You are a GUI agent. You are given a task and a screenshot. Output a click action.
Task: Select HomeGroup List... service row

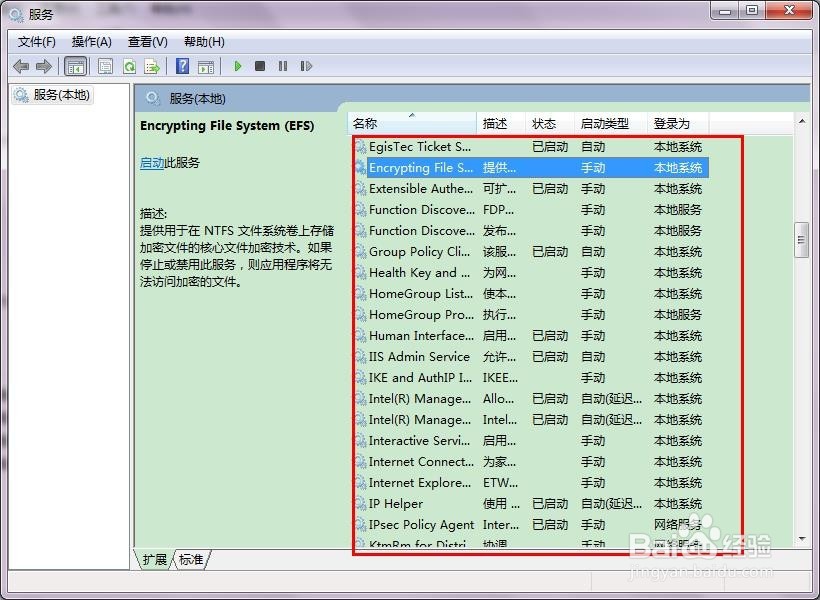click(531, 294)
